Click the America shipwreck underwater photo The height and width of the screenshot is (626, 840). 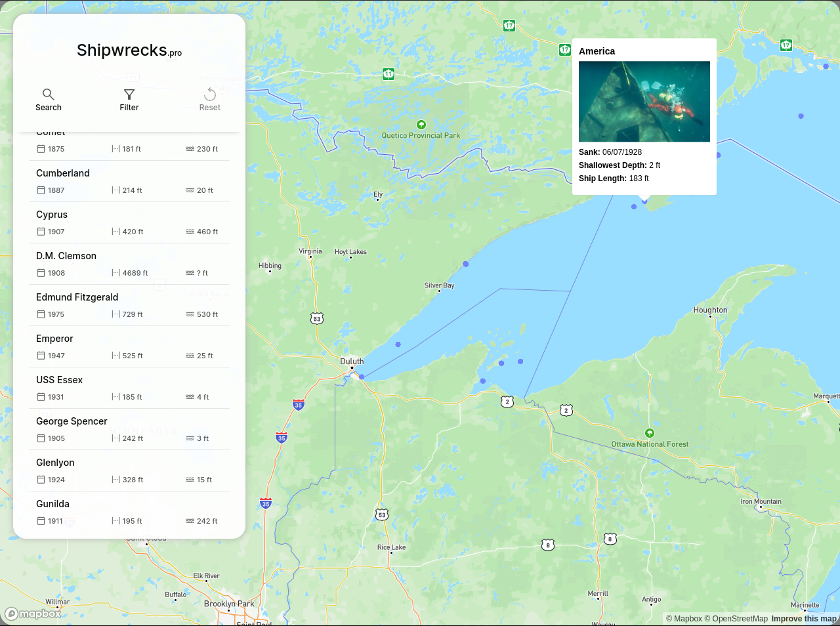coord(644,102)
